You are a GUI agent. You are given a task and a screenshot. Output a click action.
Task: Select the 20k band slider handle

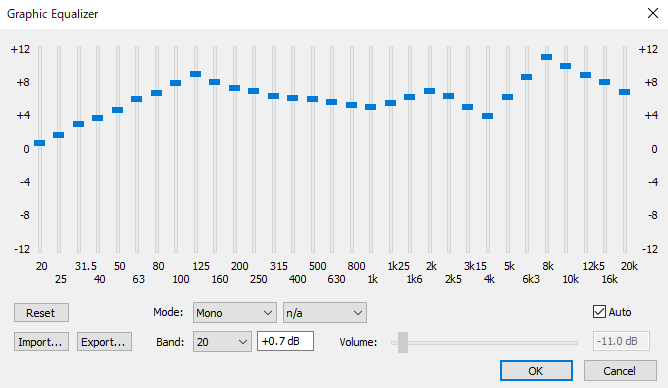pyautogui.click(x=625, y=92)
